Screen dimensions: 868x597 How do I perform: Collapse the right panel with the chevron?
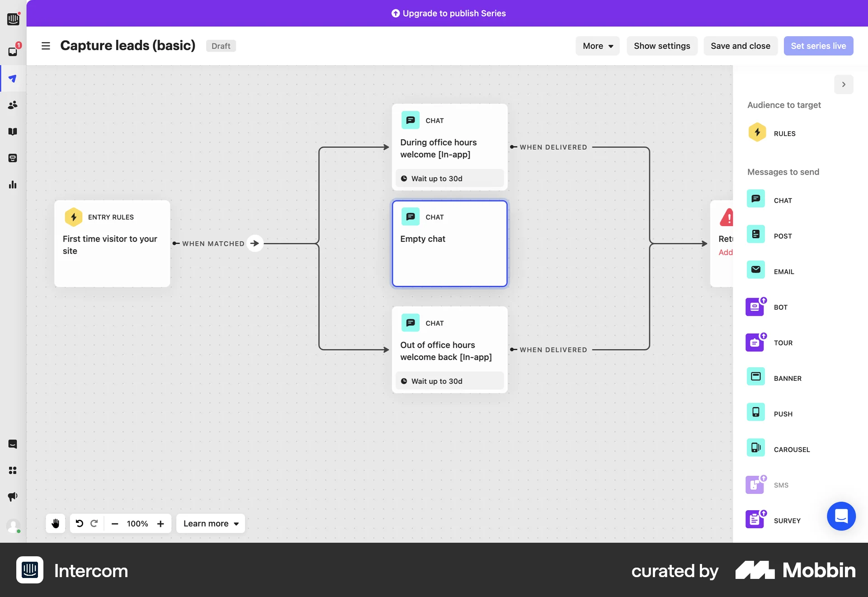click(843, 84)
